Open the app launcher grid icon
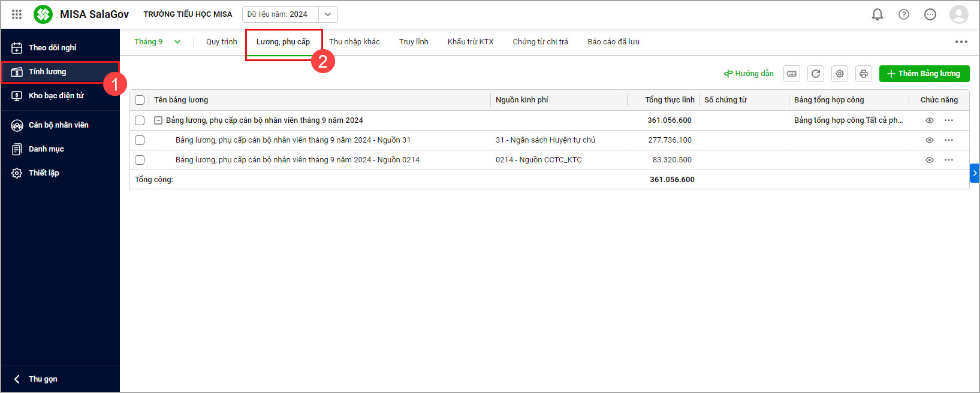Viewport: 980px width, 393px height. pyautogui.click(x=17, y=14)
